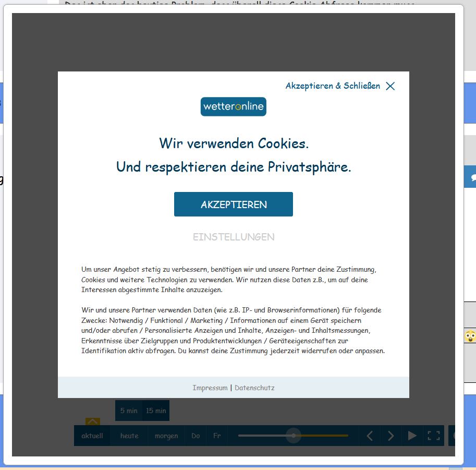The image size is (476, 470).
Task: Click the wetteronline logo
Action: point(234,106)
